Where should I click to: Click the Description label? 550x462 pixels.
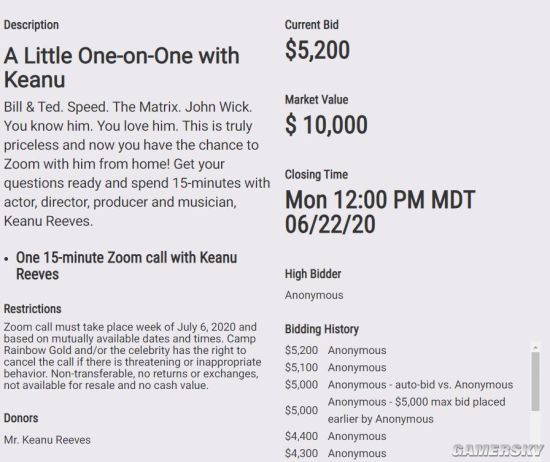click(x=31, y=25)
